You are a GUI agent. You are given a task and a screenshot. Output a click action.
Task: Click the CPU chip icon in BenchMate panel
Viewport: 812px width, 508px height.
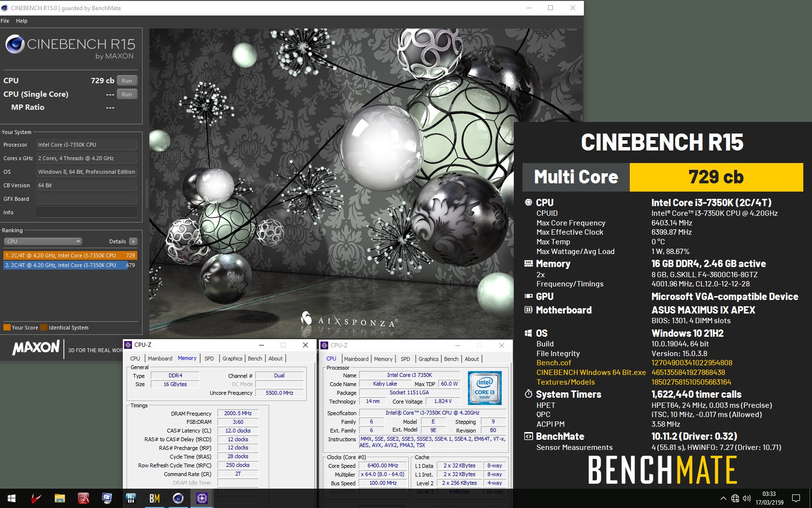click(528, 203)
